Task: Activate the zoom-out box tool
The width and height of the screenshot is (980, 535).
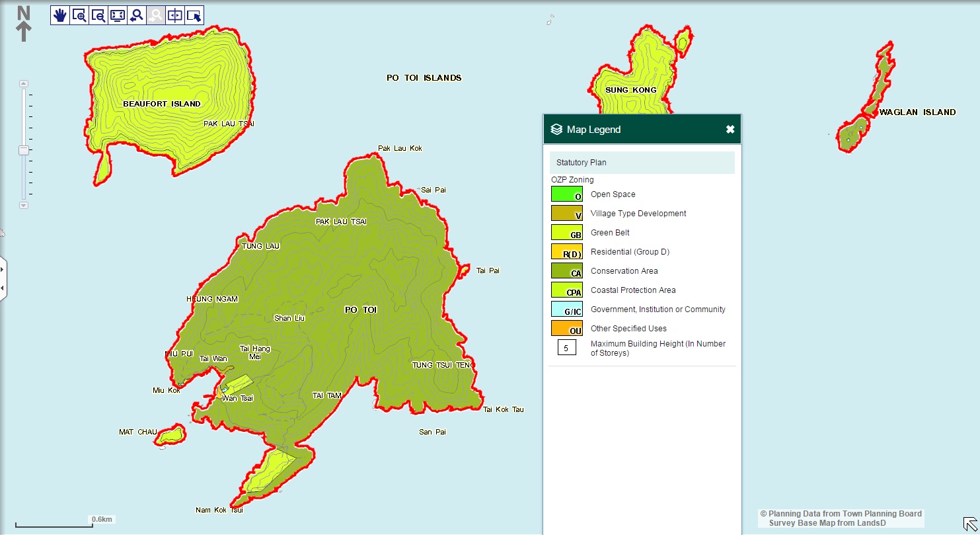Action: click(98, 16)
